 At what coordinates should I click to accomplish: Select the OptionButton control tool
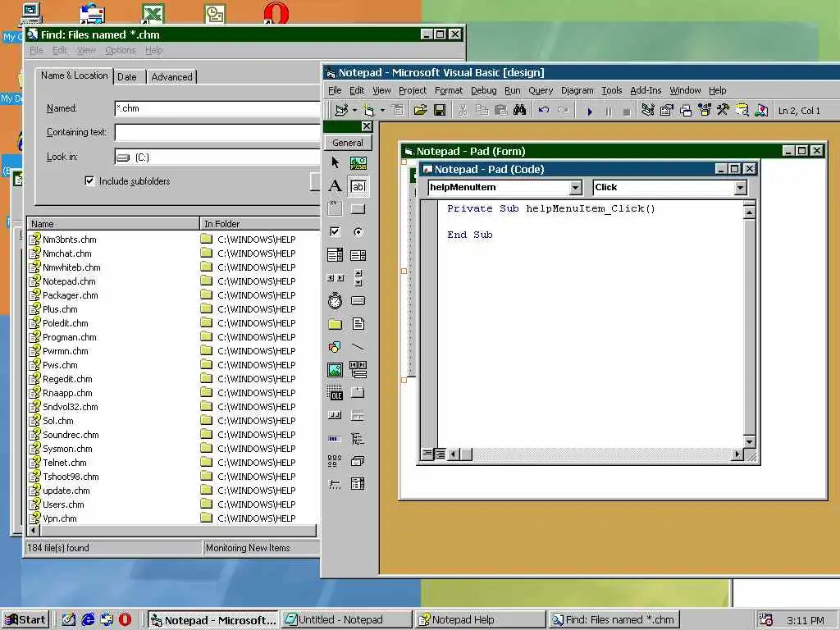(358, 231)
